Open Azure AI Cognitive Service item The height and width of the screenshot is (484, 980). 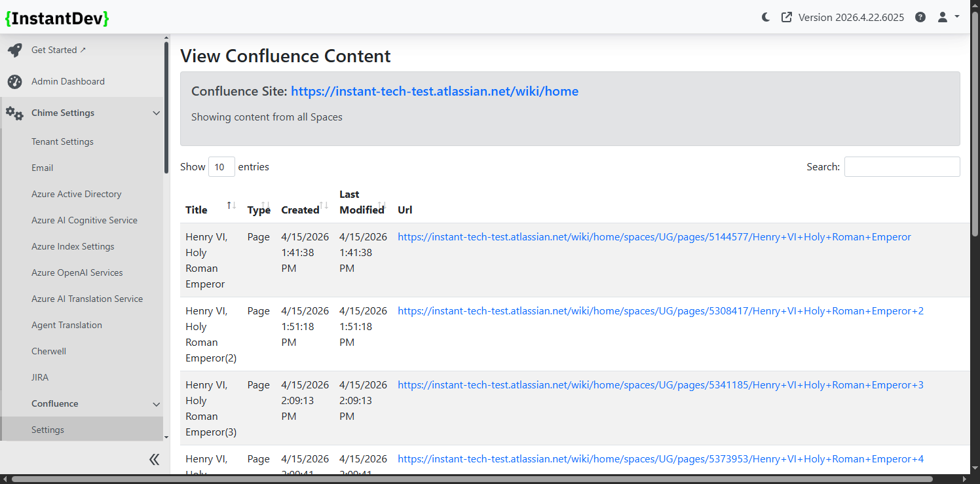point(85,220)
